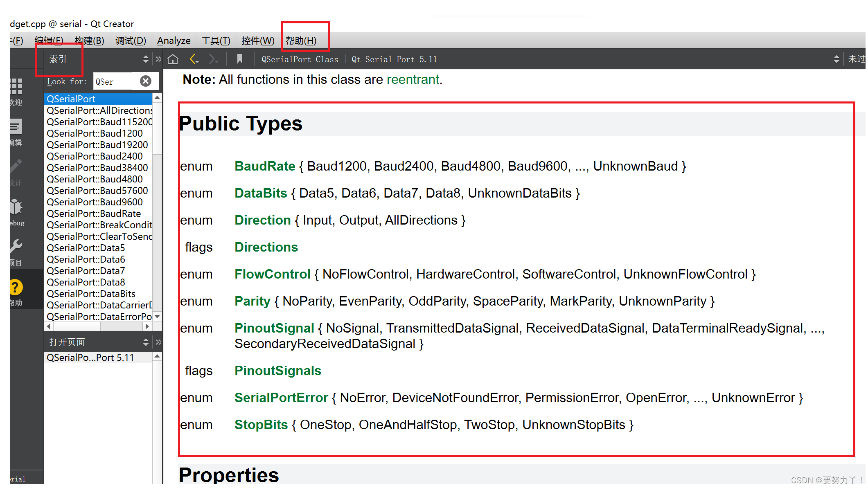Open the 控件(W) menu

pyautogui.click(x=258, y=40)
